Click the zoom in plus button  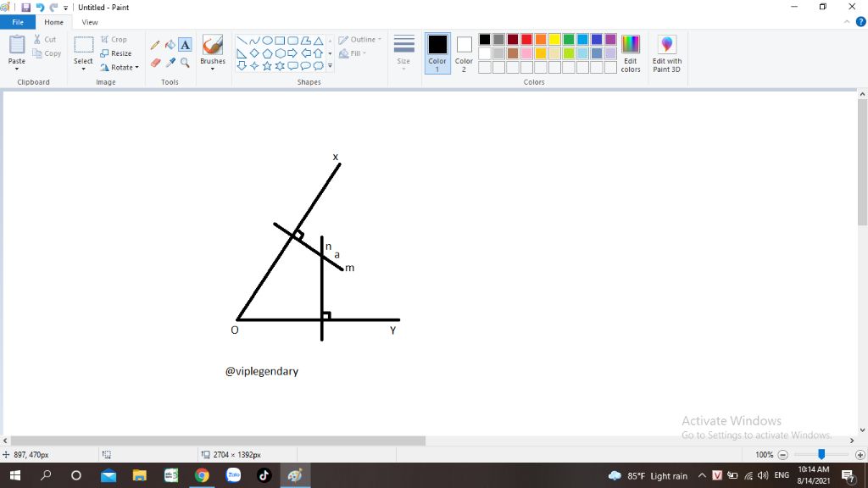[x=860, y=455]
